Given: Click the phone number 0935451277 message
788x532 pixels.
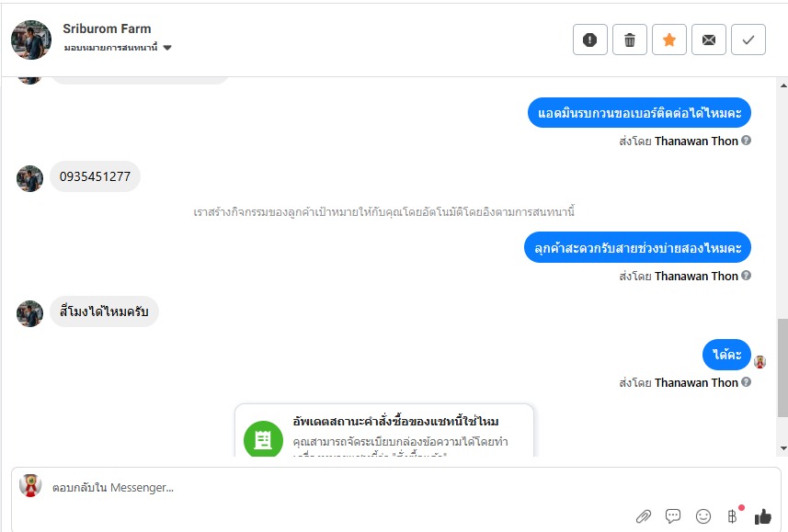Looking at the screenshot, I should (95, 176).
